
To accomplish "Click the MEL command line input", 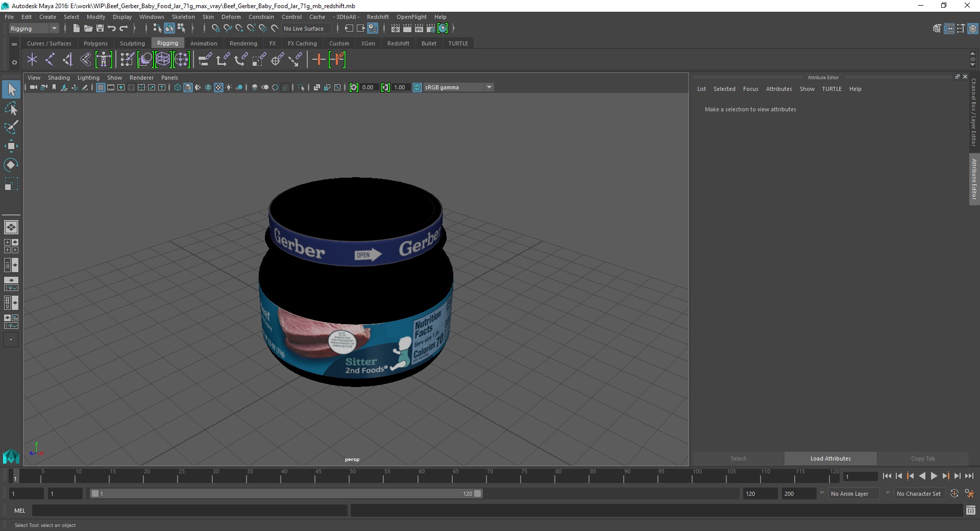I will [x=189, y=510].
